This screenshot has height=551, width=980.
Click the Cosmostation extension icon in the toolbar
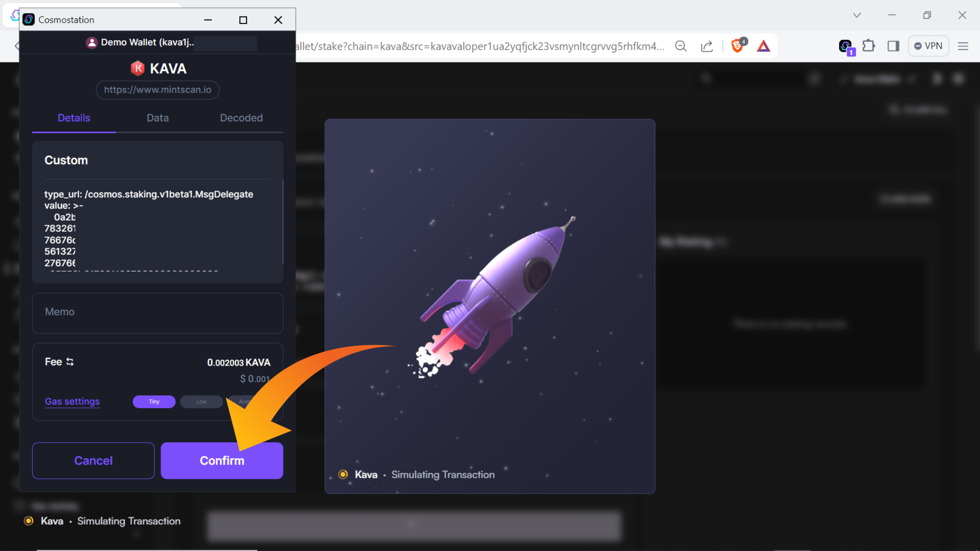pyautogui.click(x=846, y=45)
